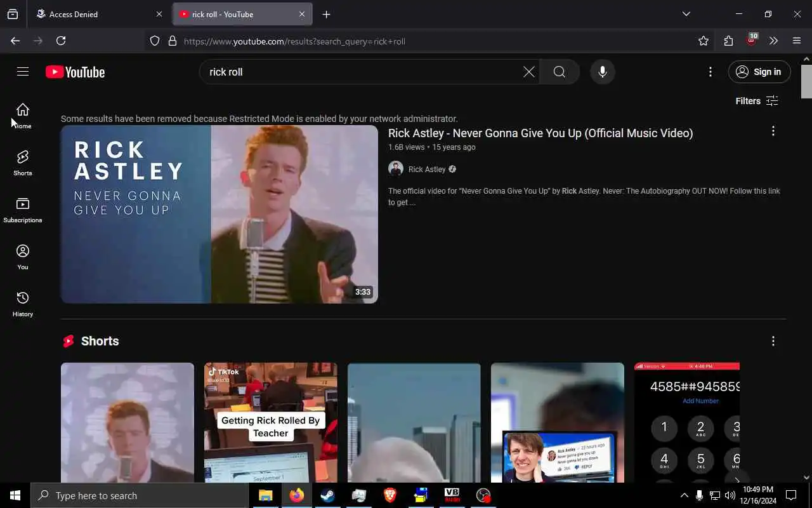
Task: Launch Brave browser from taskbar
Action: coord(390,495)
